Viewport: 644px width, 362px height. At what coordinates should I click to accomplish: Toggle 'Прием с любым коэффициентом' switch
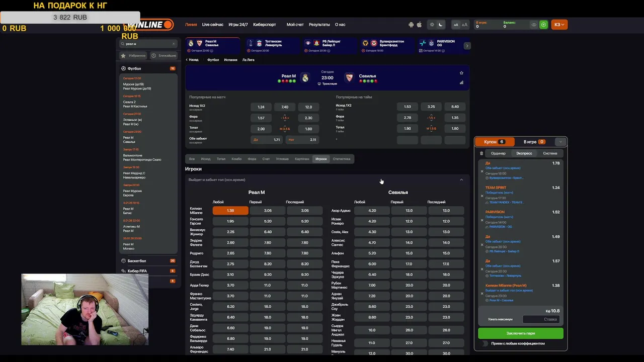point(485,343)
